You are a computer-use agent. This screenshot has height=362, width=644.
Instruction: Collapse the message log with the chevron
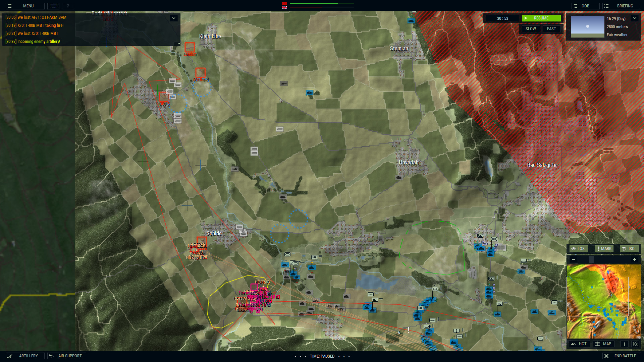point(173,18)
